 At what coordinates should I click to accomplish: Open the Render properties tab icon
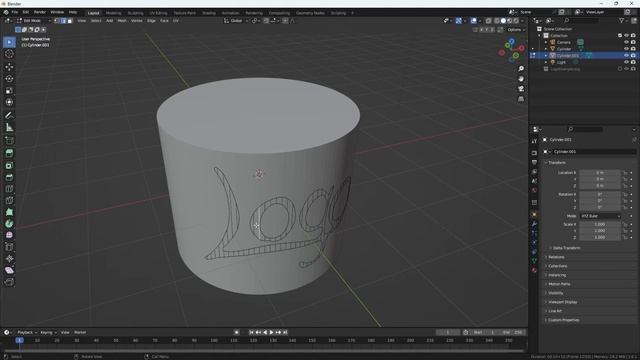(534, 153)
